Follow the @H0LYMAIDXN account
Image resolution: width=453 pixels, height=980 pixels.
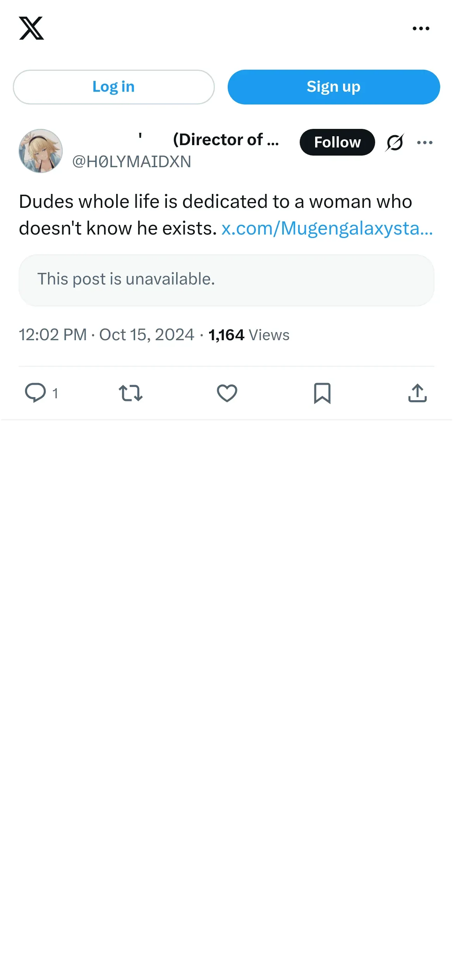tap(337, 142)
